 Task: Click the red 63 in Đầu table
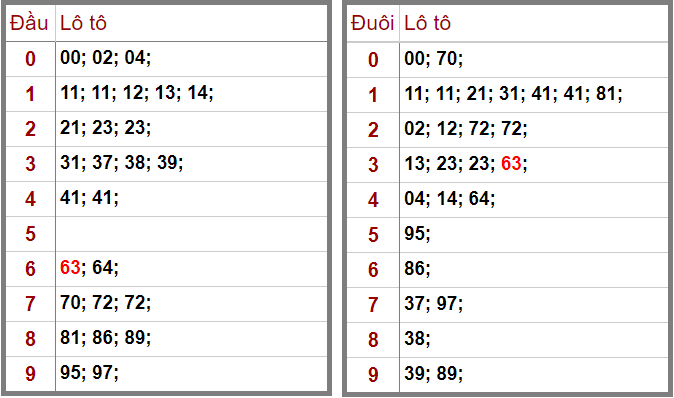pyautogui.click(x=70, y=267)
